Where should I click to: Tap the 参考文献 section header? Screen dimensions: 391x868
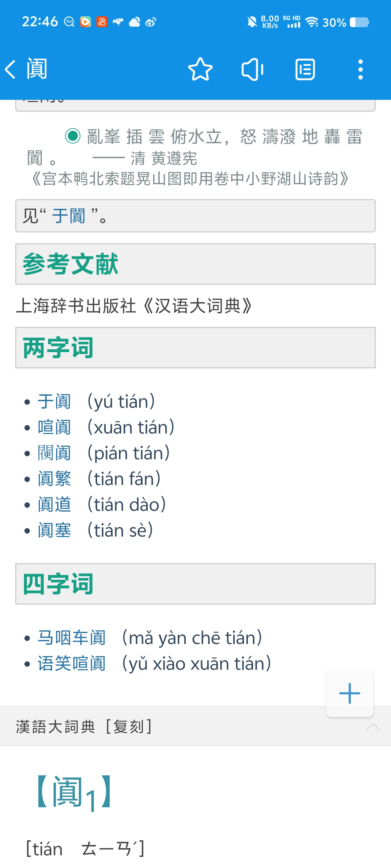(195, 264)
